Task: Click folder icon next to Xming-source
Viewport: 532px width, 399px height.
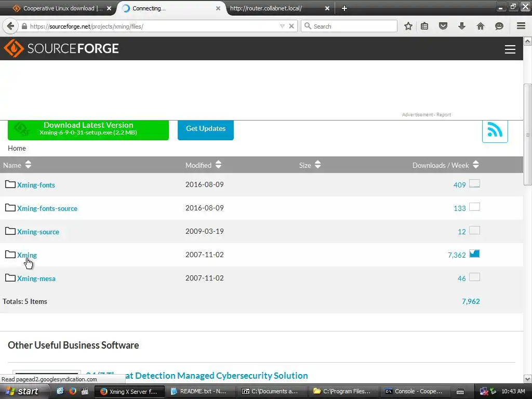Action: [10, 231]
